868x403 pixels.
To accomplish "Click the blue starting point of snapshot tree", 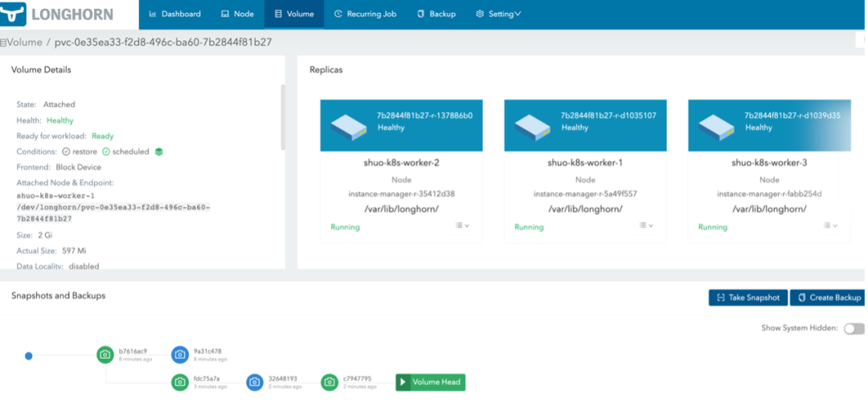I will (x=29, y=356).
